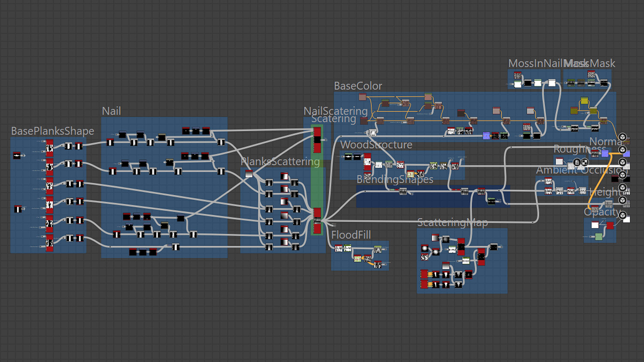Select the purple node in the Normal frame
644x362 pixels.
(x=605, y=153)
